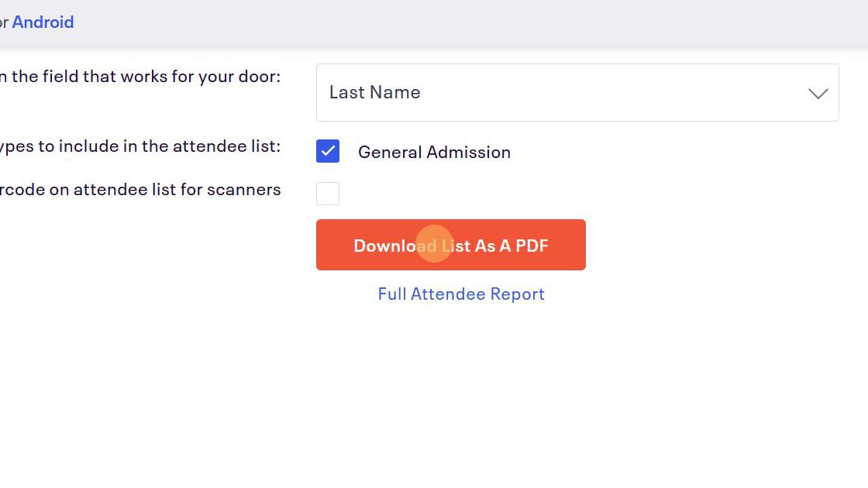
Task: Click the word 'scanners' in barcode label
Action: pos(249,190)
